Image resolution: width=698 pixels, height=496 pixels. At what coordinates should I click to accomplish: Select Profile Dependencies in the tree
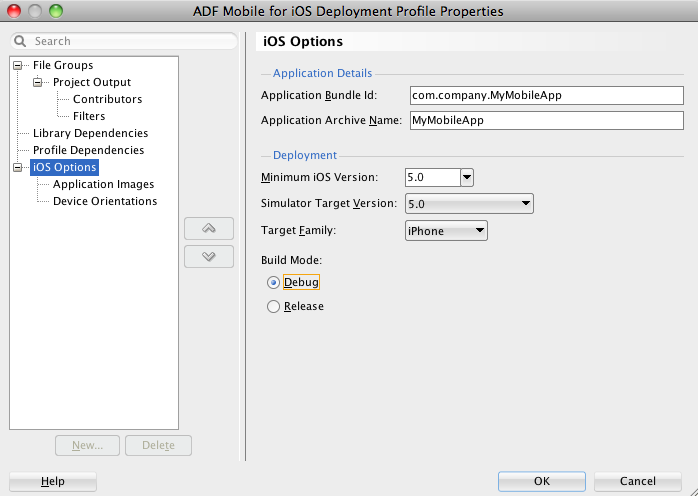[x=88, y=150]
